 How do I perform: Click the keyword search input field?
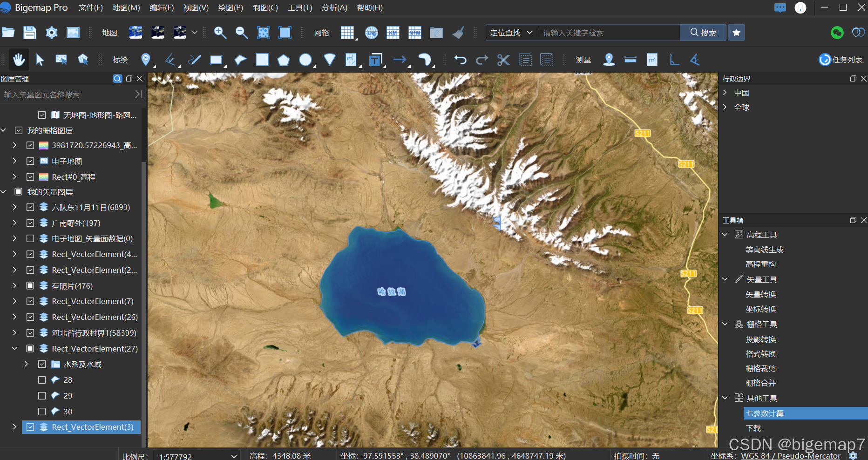pos(608,33)
